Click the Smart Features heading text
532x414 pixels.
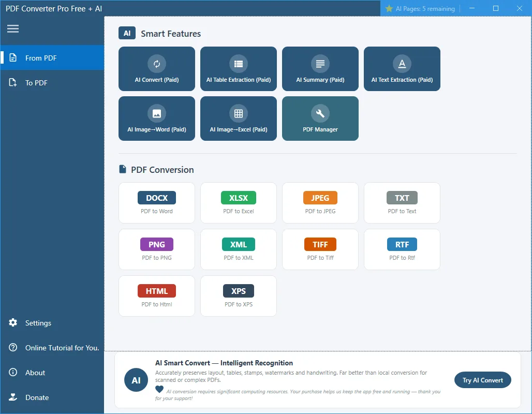point(171,34)
